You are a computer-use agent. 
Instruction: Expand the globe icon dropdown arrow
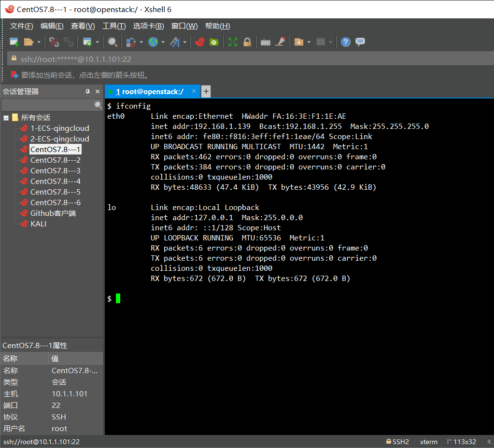163,42
